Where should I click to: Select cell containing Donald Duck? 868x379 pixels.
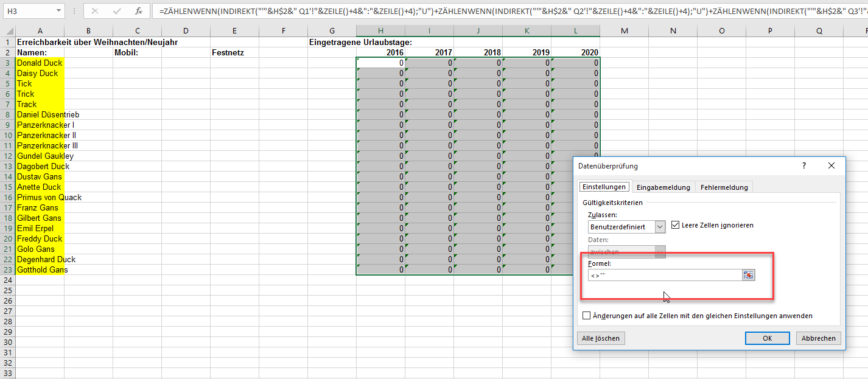[40, 63]
